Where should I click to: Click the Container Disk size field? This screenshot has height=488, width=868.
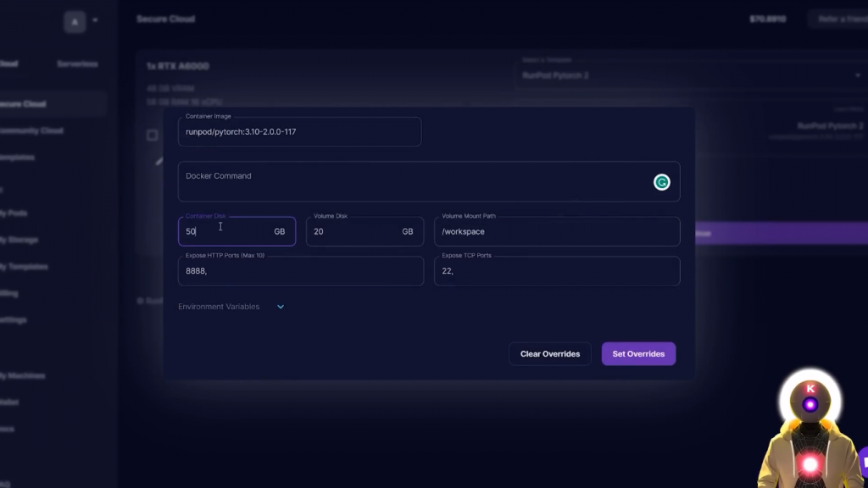237,231
